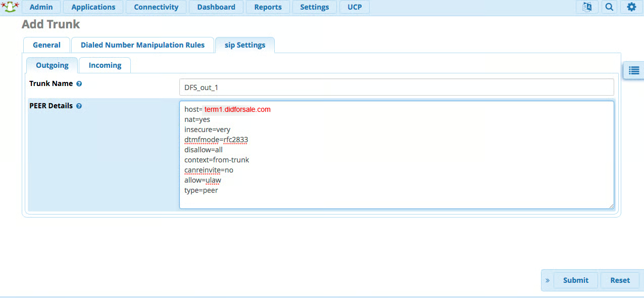
Task: Click into the Trunk Name field
Action: 397,88
